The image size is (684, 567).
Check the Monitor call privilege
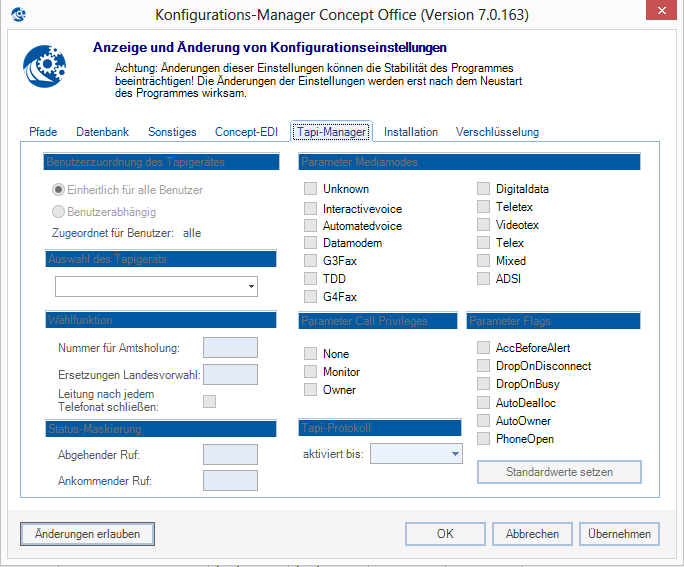click(311, 372)
